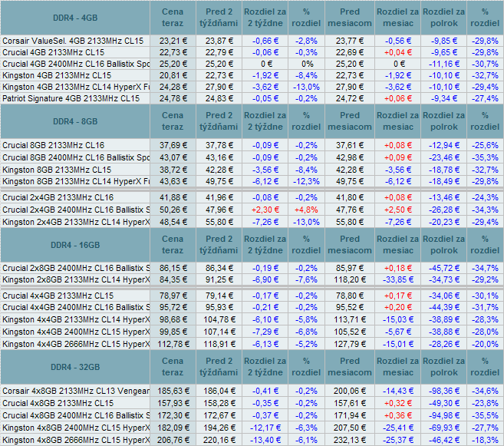Click the current price "86,15 €"
Screen dimensions: 504x446
[173, 268]
